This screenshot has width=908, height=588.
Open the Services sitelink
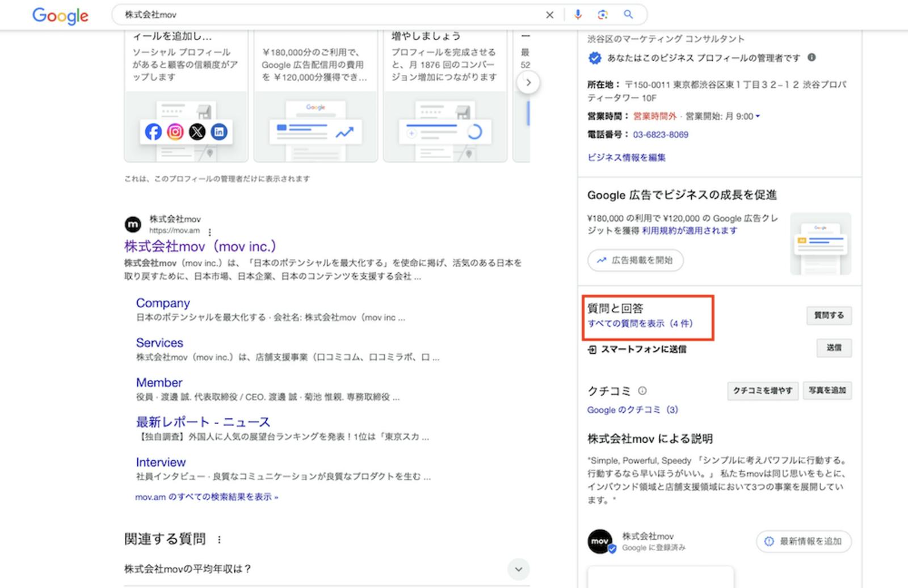pos(159,343)
